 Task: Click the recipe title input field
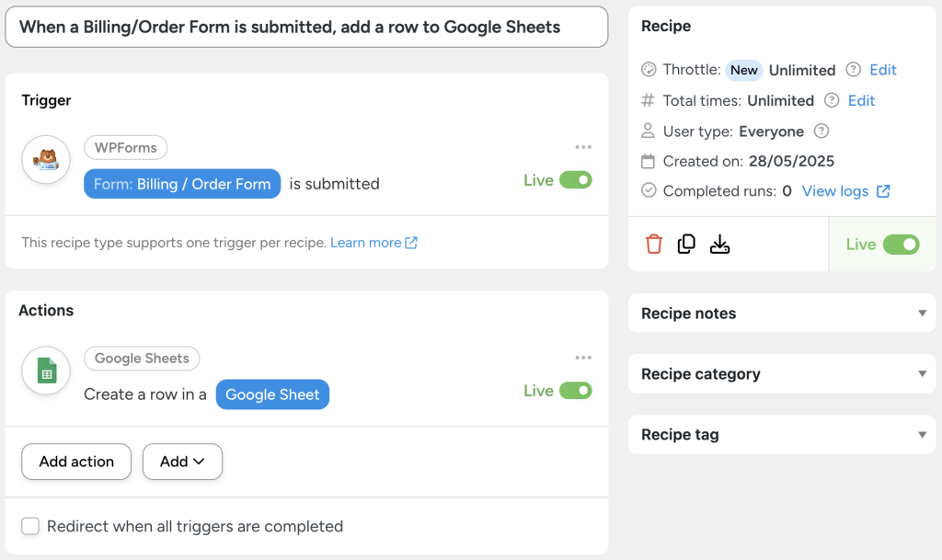pos(306,28)
